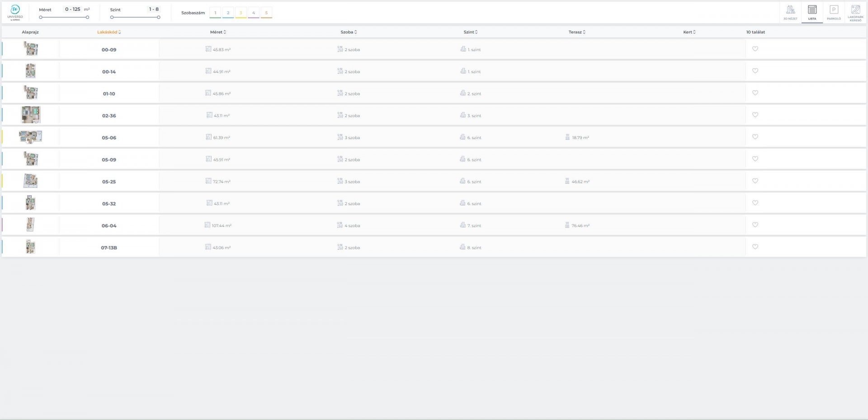Open floor plan thumbnail for apartment 02-36

tap(31, 115)
